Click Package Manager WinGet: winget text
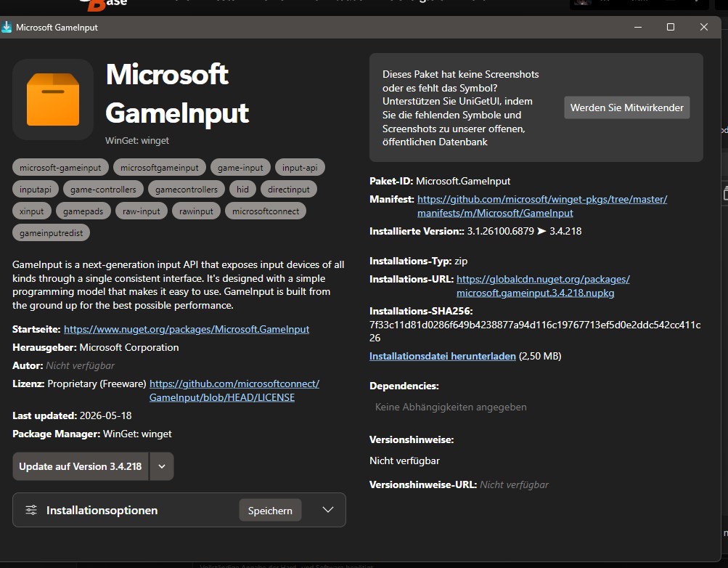The image size is (728, 568). 137,434
